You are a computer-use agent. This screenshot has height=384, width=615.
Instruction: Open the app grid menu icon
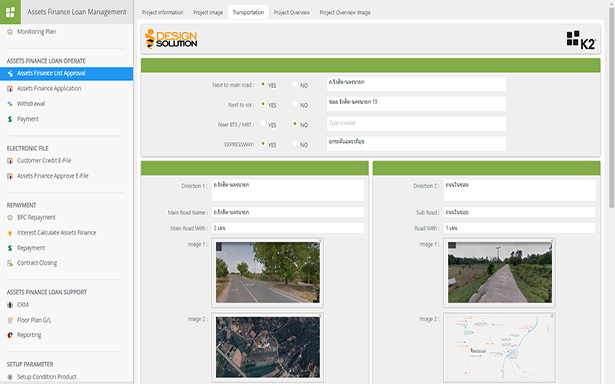click(10, 12)
